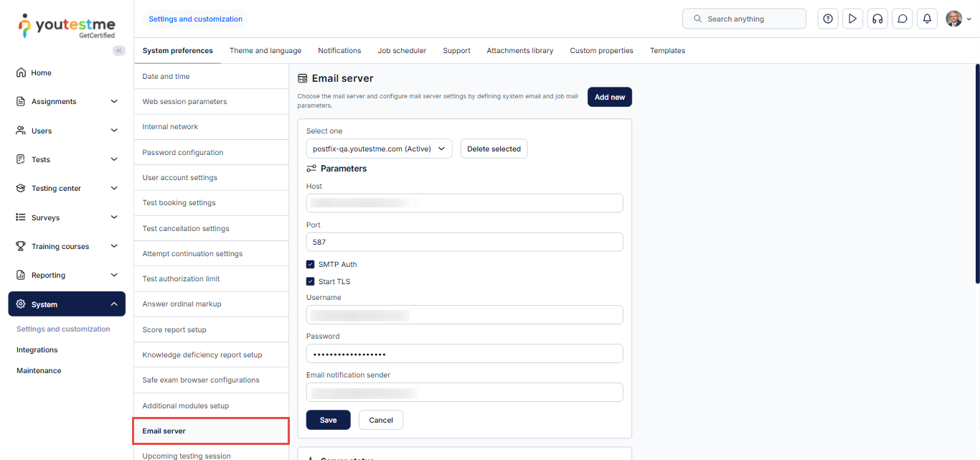Open the headset support icon
The height and width of the screenshot is (460, 980).
point(877,19)
